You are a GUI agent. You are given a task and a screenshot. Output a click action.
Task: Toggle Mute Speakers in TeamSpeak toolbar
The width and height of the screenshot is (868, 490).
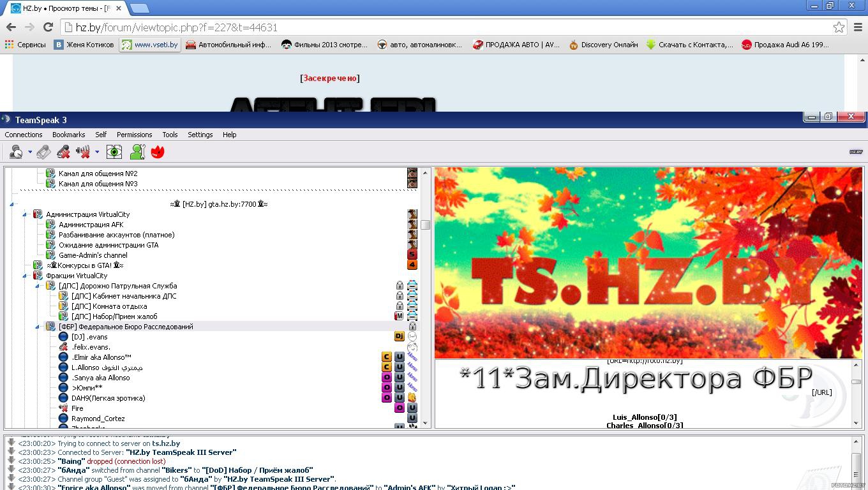pyautogui.click(x=83, y=152)
